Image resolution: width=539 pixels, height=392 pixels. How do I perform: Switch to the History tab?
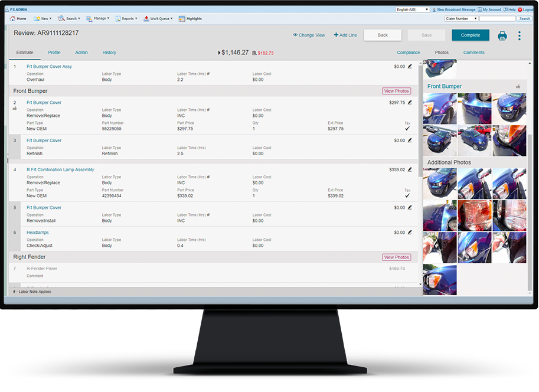(x=109, y=53)
